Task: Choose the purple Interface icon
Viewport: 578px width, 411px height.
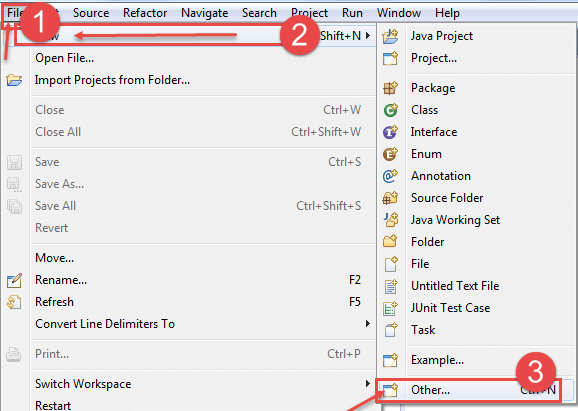Action: pos(390,132)
